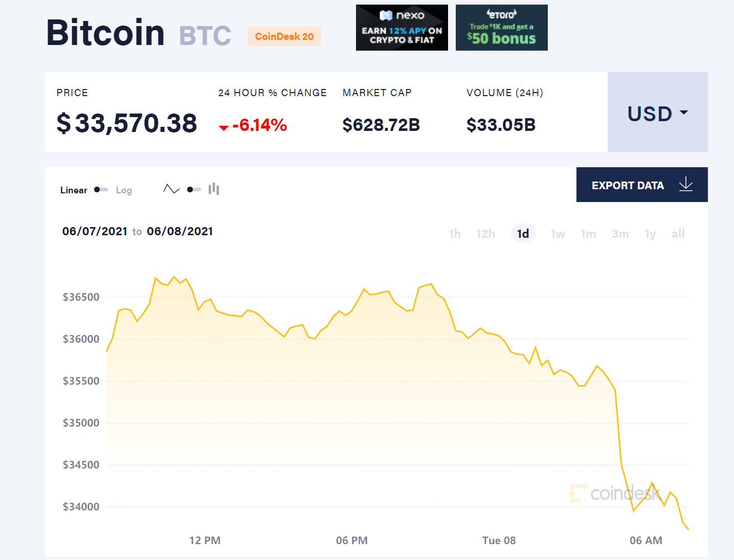Screen dimensions: 734x560
Task: Select the Log scale label
Action: (124, 190)
